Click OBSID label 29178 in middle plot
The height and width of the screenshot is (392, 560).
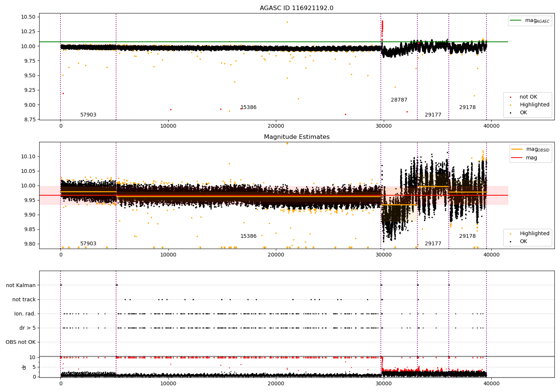tap(467, 236)
